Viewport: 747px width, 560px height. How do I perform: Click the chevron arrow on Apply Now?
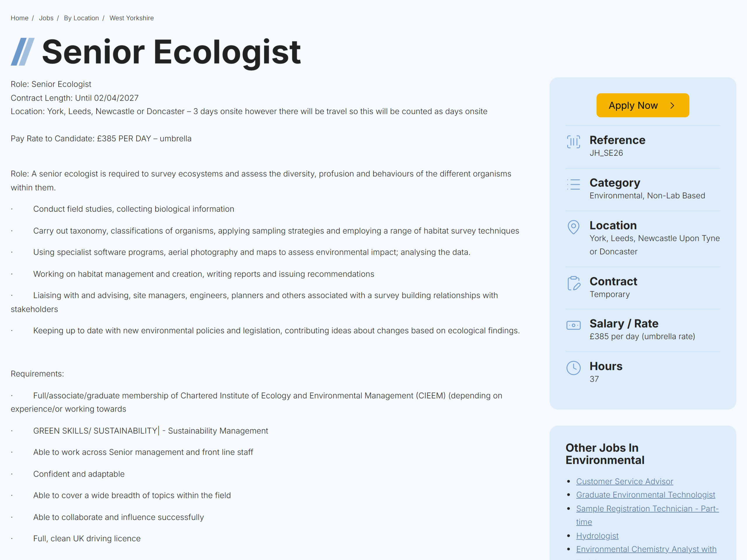(x=672, y=106)
